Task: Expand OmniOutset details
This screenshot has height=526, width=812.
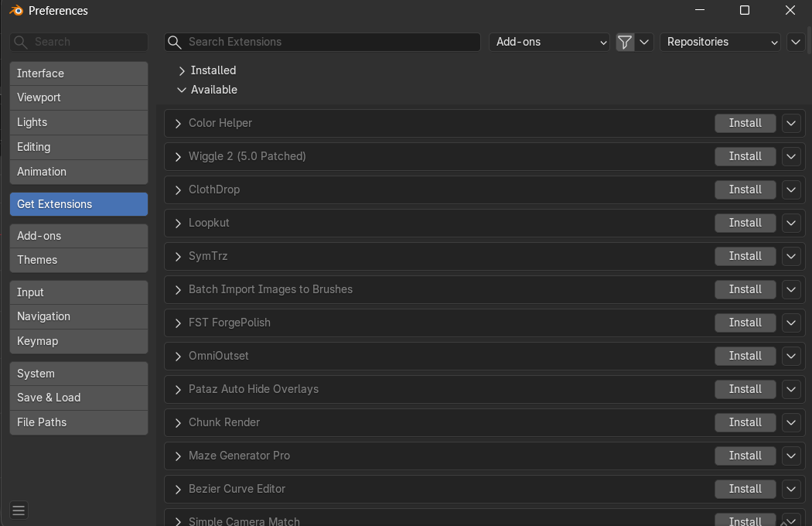Action: [x=178, y=356]
